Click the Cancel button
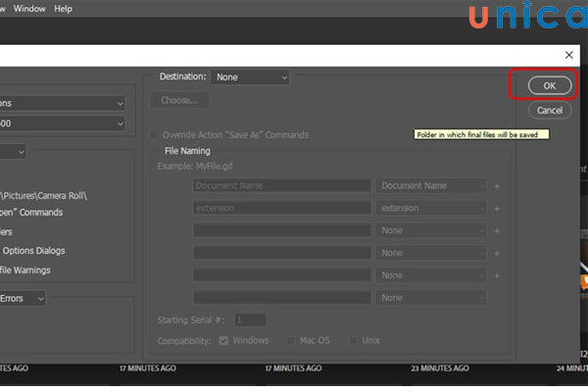Viewport: 588px width, 392px height. pos(548,111)
